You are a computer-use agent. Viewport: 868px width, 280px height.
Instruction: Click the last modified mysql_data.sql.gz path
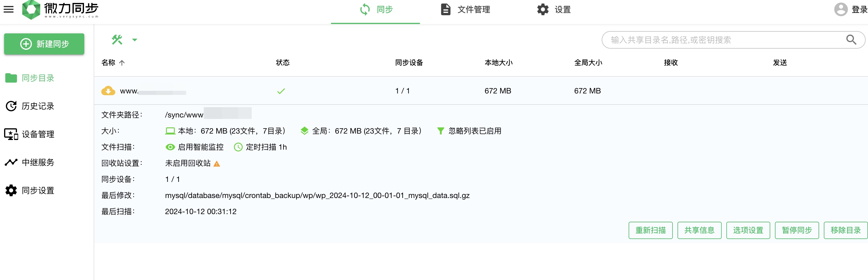[317, 195]
